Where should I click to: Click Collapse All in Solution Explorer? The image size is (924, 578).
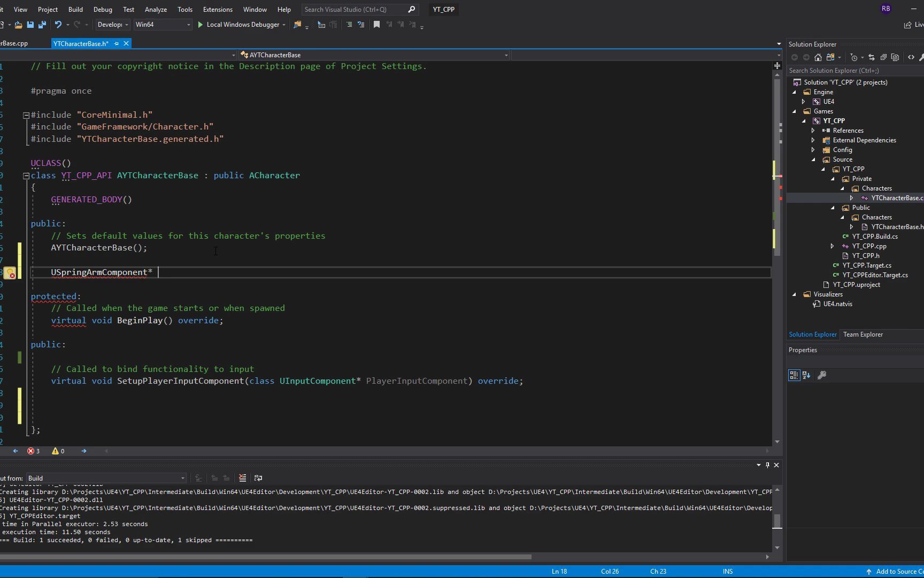click(x=883, y=57)
